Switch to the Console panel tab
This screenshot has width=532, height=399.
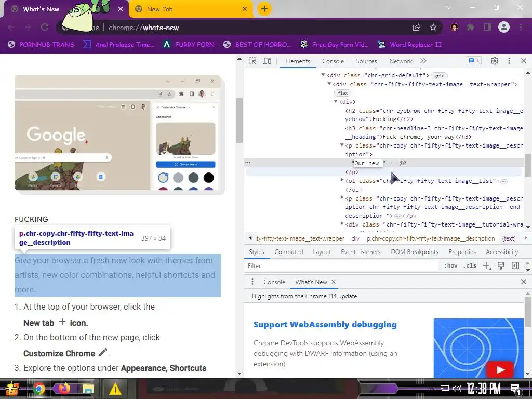(x=333, y=61)
